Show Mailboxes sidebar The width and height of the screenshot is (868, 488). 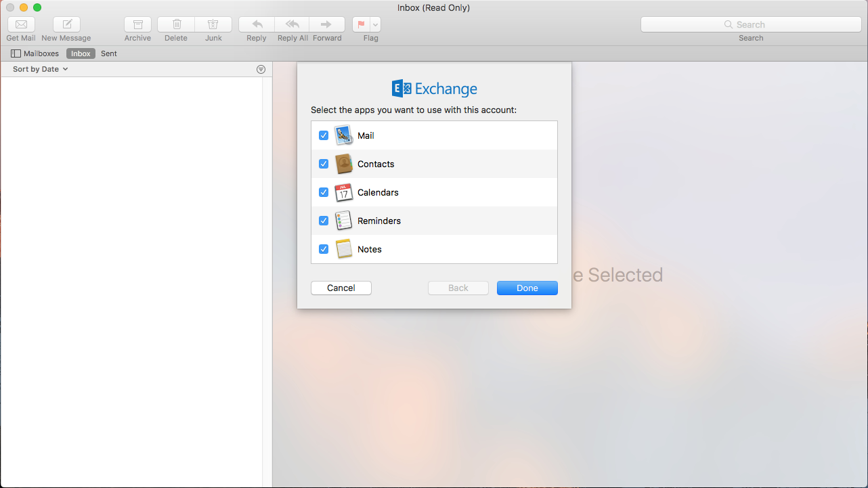[x=35, y=53]
